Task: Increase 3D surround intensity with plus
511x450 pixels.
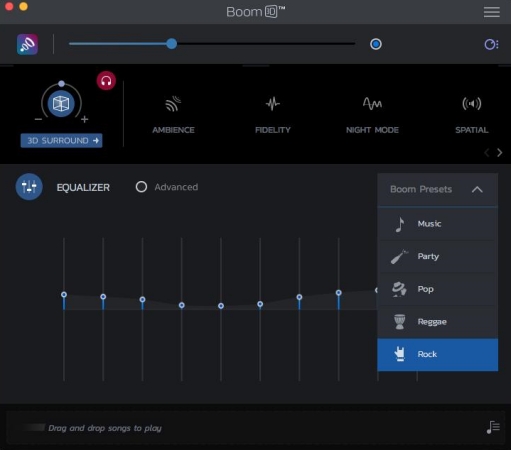Action: [x=85, y=119]
